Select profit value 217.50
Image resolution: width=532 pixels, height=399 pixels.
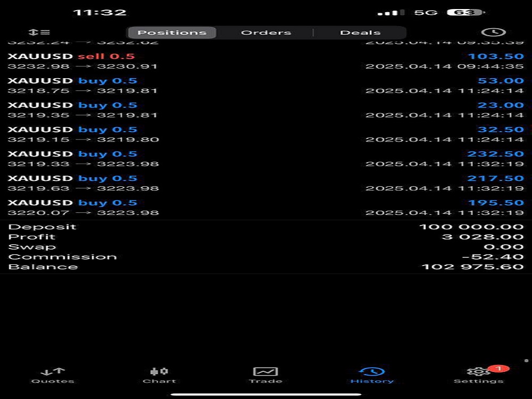click(496, 178)
